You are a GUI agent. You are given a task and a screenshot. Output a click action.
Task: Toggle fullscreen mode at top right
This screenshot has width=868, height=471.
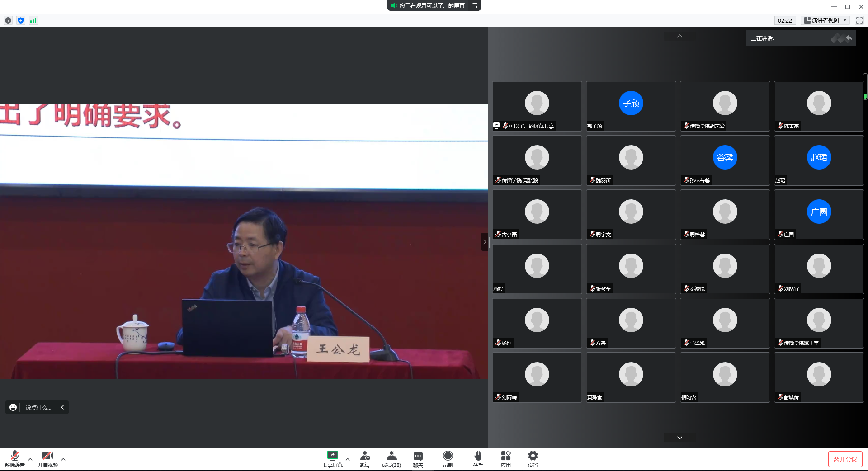pyautogui.click(x=859, y=20)
